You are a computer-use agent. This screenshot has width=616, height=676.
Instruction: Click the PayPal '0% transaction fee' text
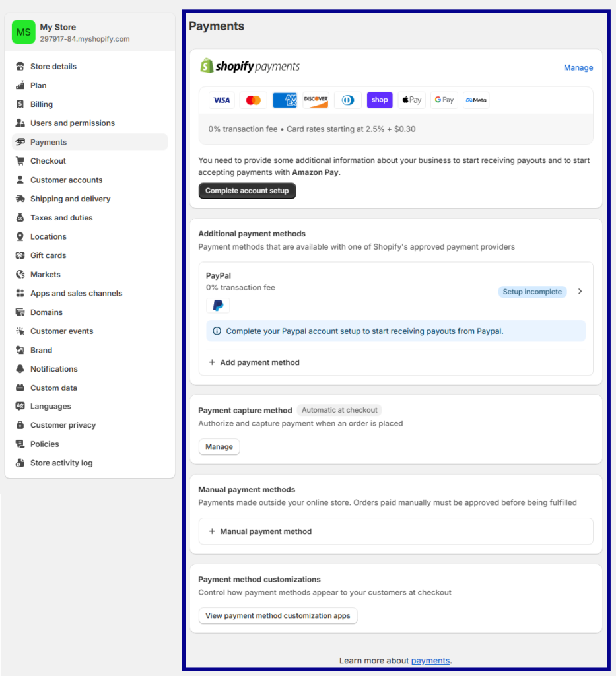coord(240,288)
